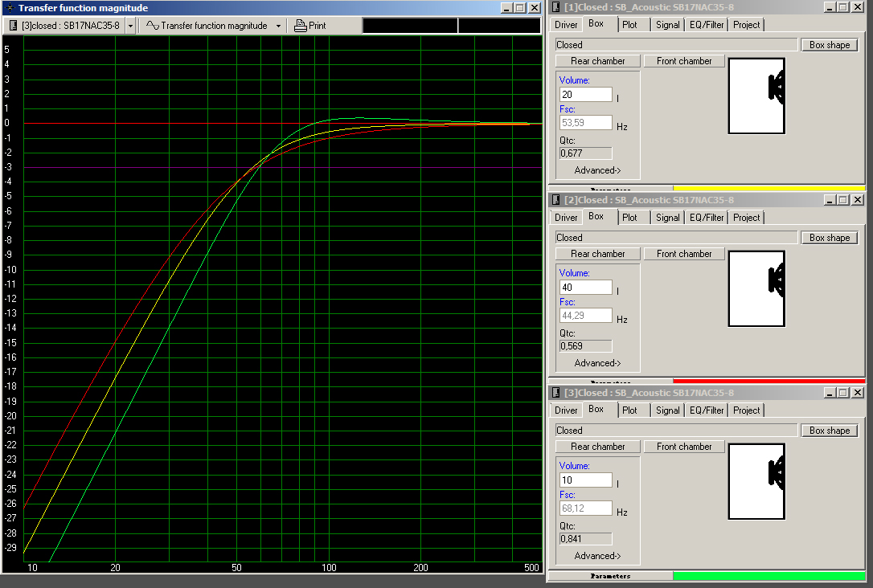Open Signal tab in window [3]
Viewport: 873px width, 588px height.
[x=667, y=410]
